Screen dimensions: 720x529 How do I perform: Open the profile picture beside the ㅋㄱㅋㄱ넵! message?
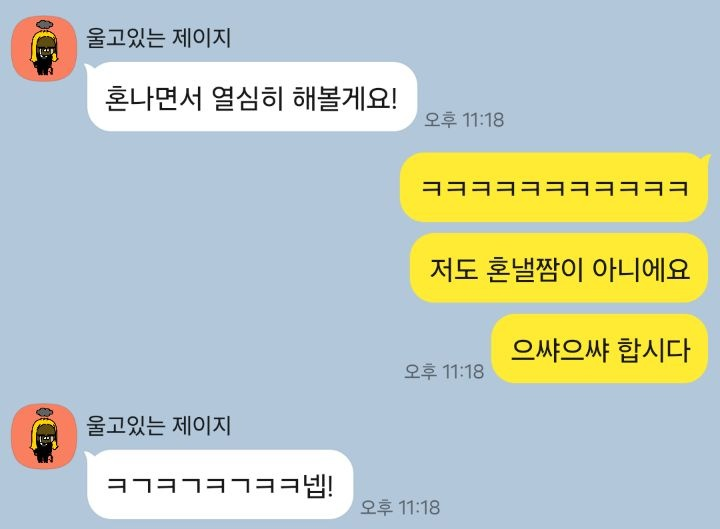(44, 437)
